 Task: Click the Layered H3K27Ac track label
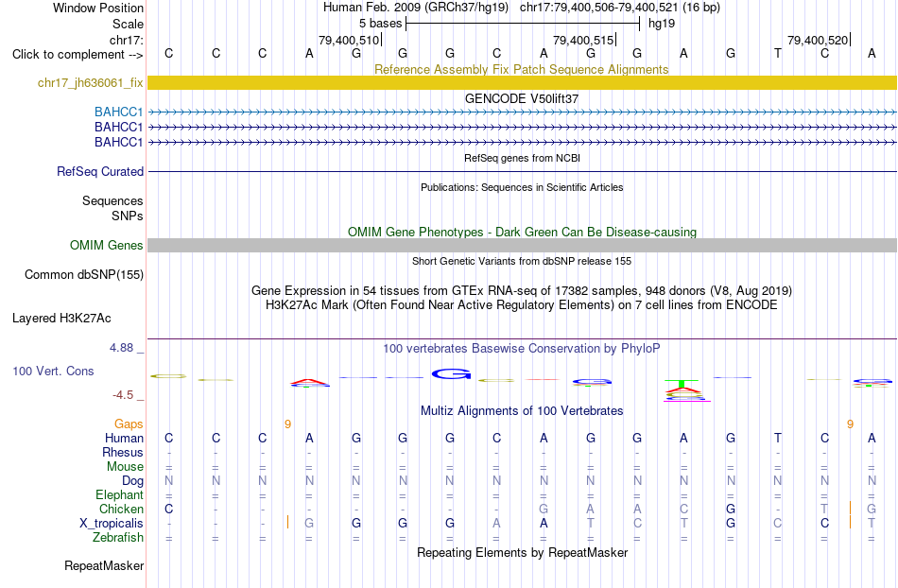click(x=61, y=318)
